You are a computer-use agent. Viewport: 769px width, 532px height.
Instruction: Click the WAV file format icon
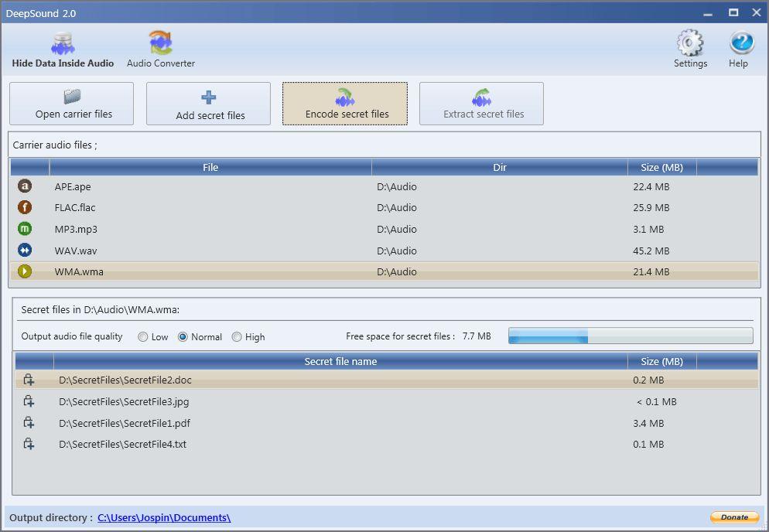25,251
